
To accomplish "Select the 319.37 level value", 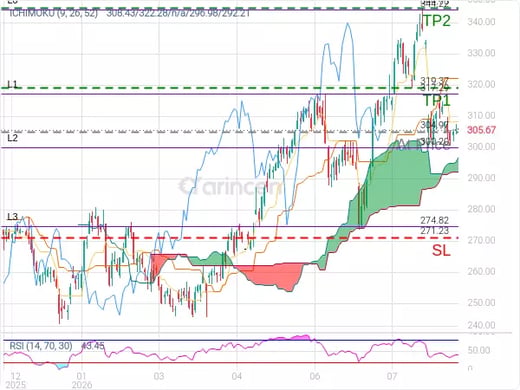I will click(x=434, y=80).
